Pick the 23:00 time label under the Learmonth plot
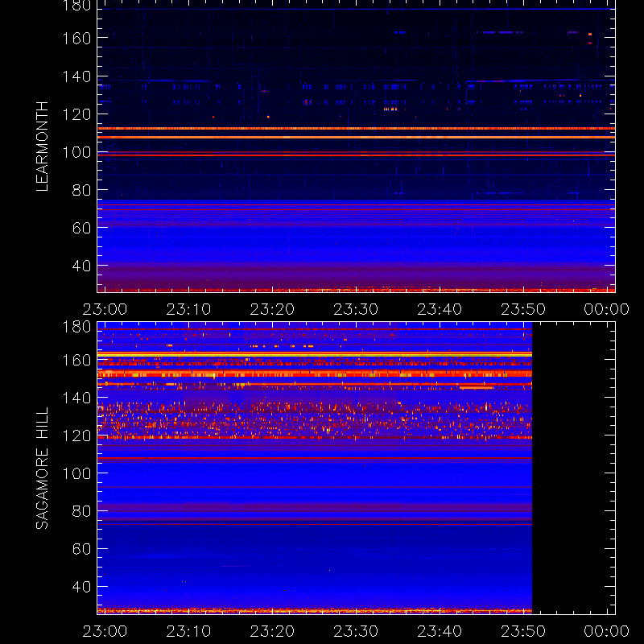This screenshot has height=644, width=644. pos(105,309)
